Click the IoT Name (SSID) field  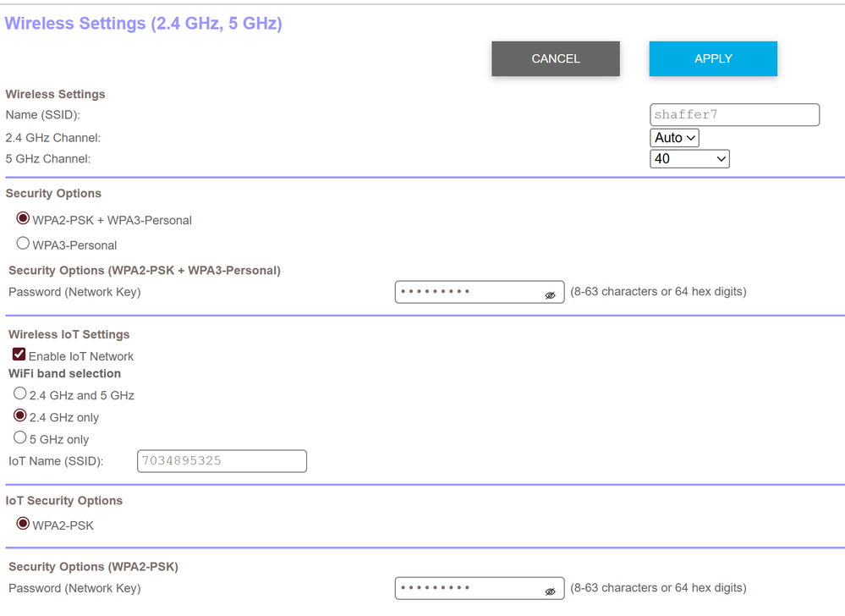click(x=222, y=461)
